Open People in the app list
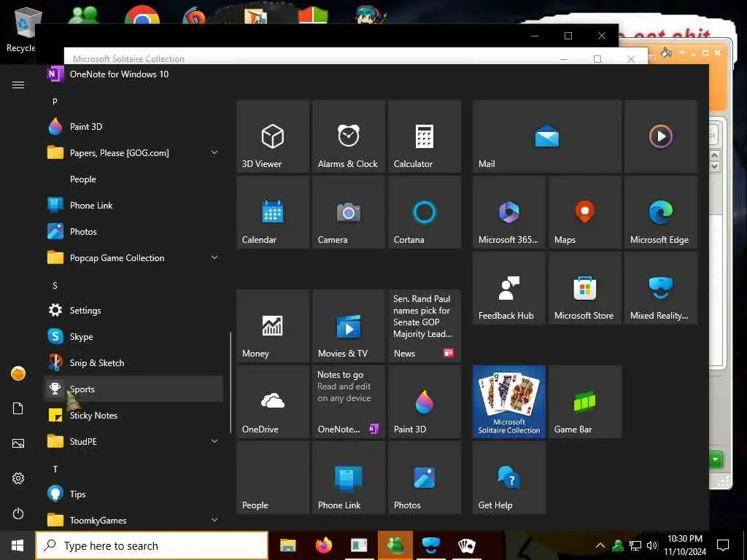 tap(133, 179)
